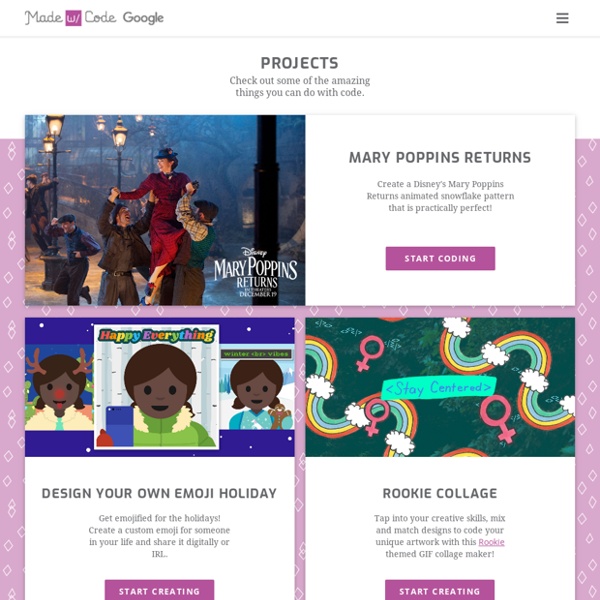Click the winter <br> vibes label
This screenshot has height=600, width=600.
(256, 354)
